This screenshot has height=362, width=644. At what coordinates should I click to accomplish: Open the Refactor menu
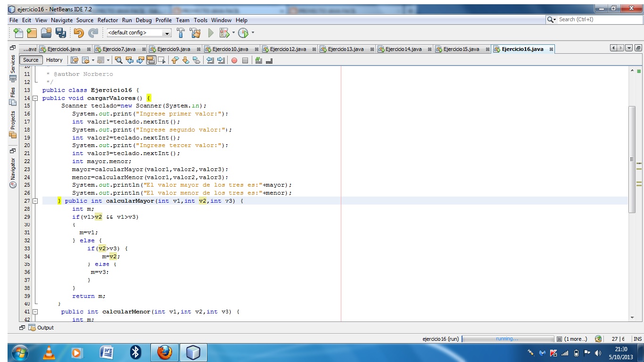[108, 20]
